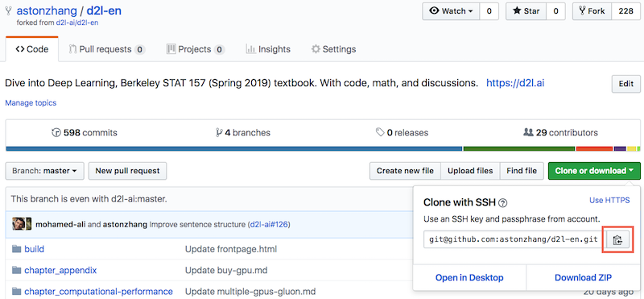Click Open in Desktop
644x299 pixels.
[469, 277]
